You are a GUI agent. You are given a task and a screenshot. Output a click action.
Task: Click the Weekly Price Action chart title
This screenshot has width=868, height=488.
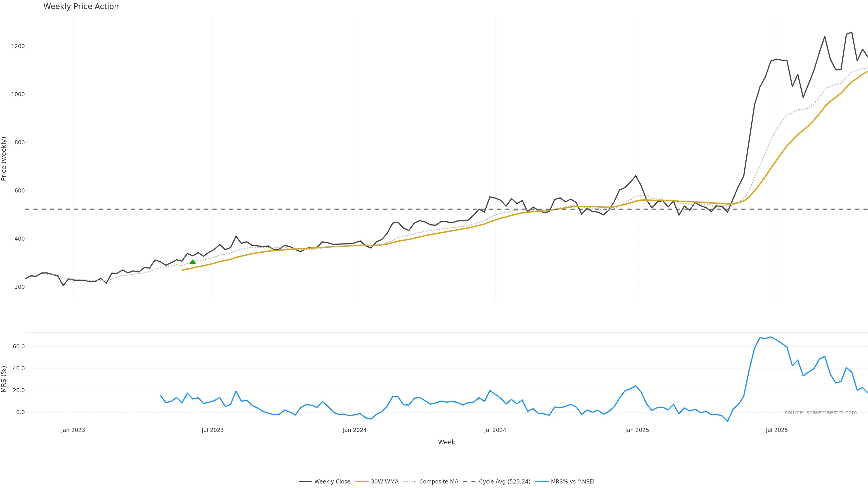tap(81, 6)
